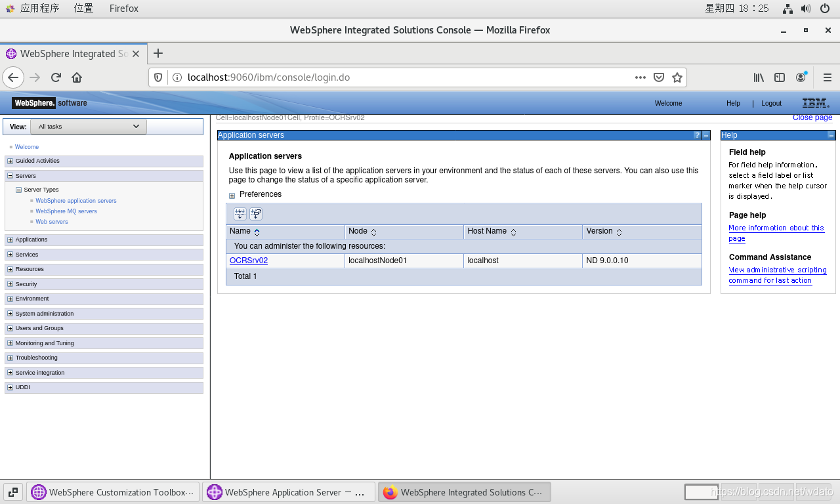Go to Firefox home page
840x504 pixels.
click(x=77, y=77)
